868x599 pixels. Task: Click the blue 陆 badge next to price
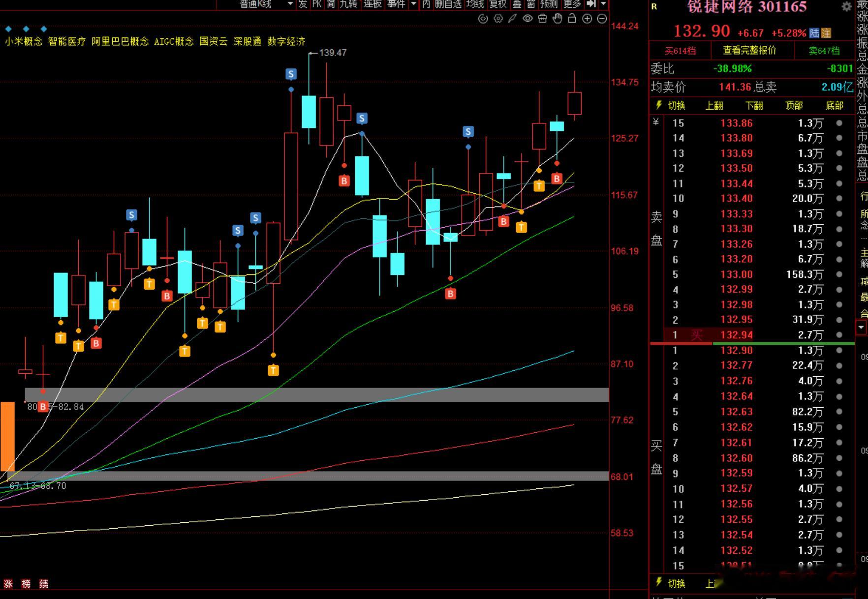(x=814, y=33)
